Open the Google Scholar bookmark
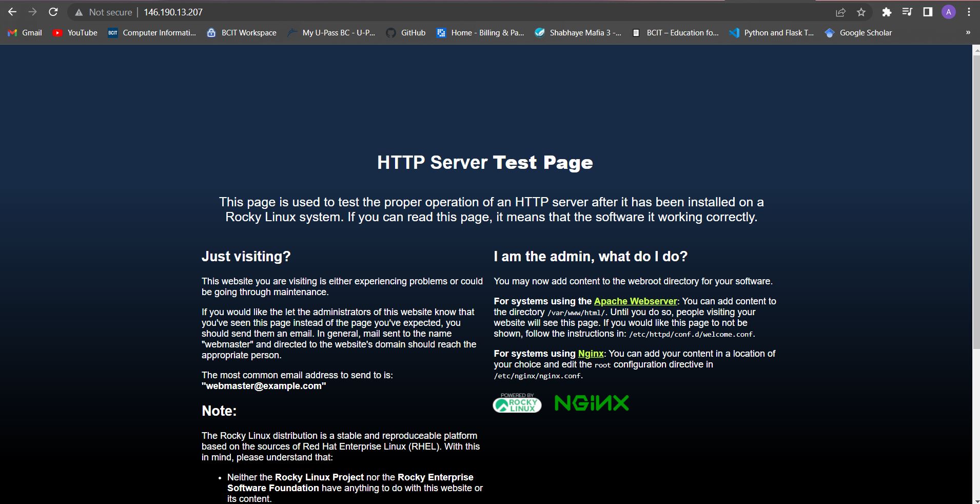Image resolution: width=980 pixels, height=504 pixels. [858, 32]
